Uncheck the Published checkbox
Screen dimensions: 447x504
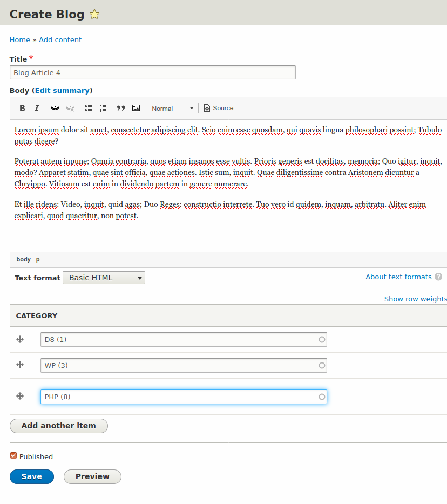point(13,455)
